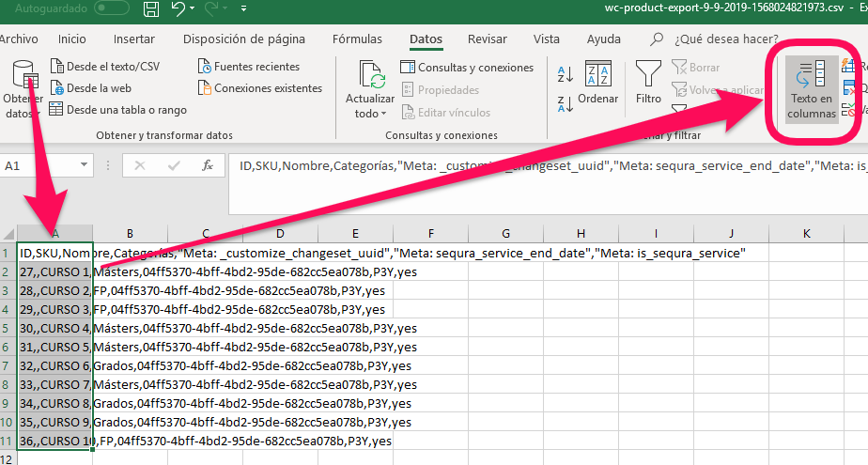Click Consultas y conexiones button
868x465 pixels.
tap(467, 68)
